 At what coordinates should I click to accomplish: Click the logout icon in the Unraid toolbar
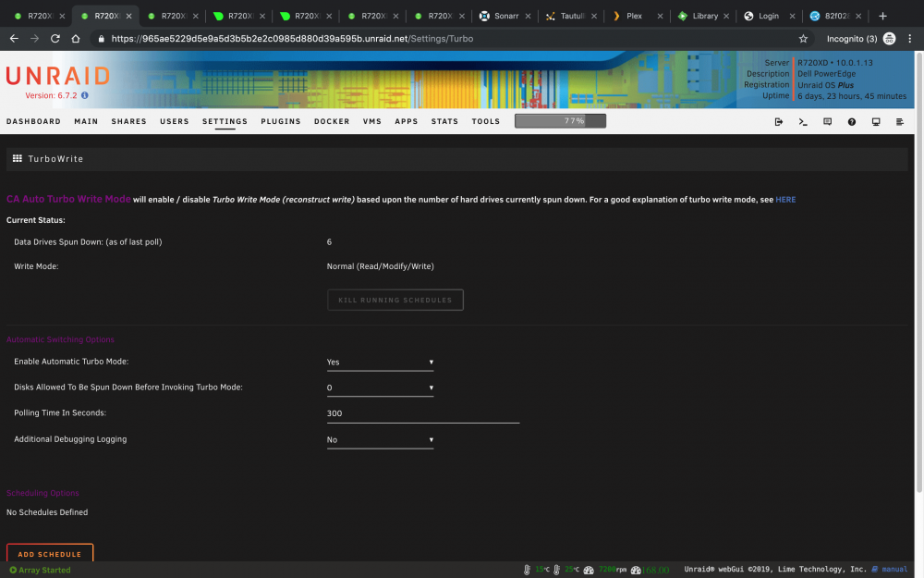pyautogui.click(x=778, y=121)
